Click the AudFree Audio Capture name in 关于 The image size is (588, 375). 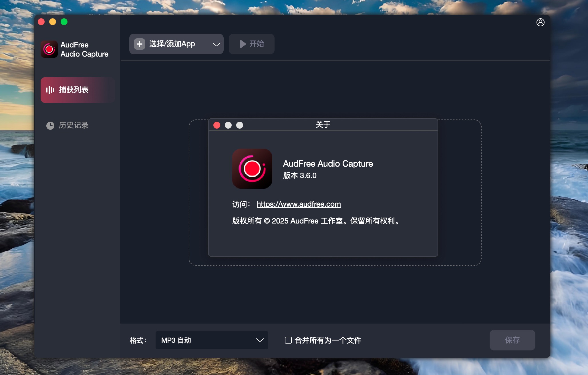(x=328, y=163)
